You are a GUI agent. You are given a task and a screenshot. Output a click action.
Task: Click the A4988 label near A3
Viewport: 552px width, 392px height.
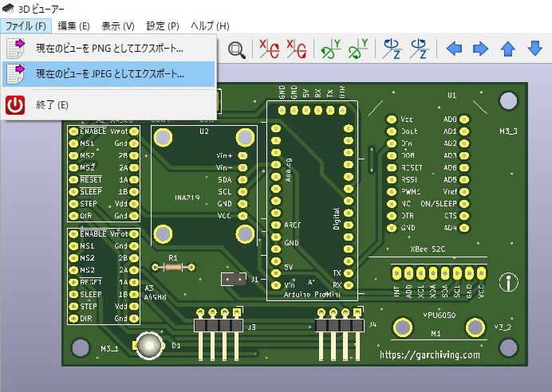click(156, 297)
